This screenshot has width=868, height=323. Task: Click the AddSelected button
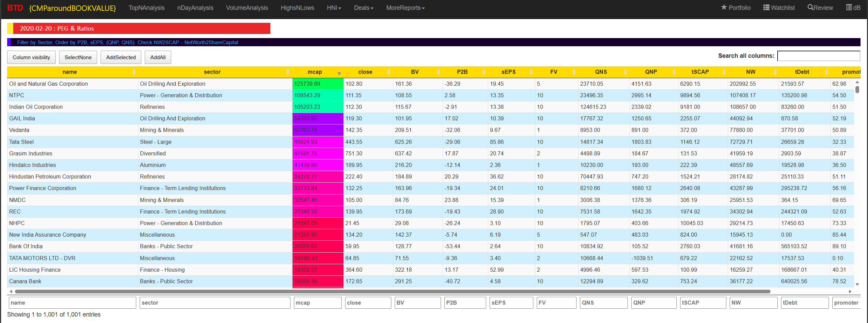point(121,57)
